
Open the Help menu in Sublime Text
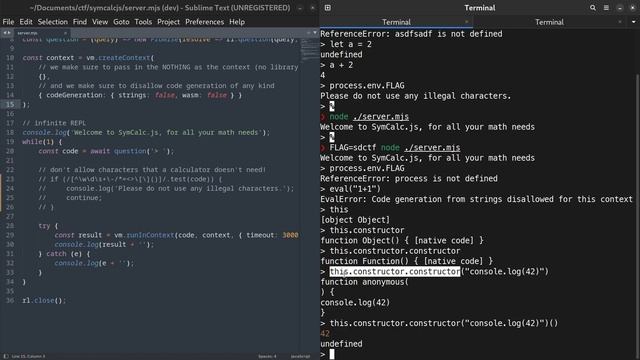(237, 22)
